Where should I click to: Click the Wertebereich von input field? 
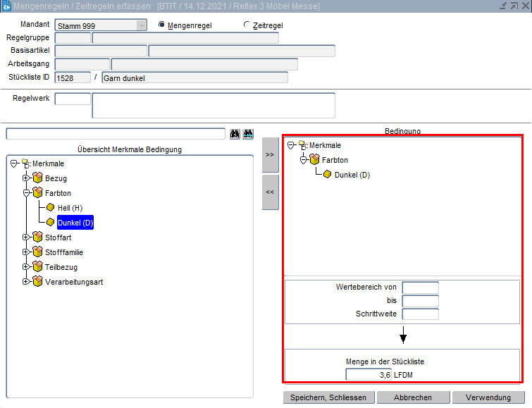click(x=420, y=288)
